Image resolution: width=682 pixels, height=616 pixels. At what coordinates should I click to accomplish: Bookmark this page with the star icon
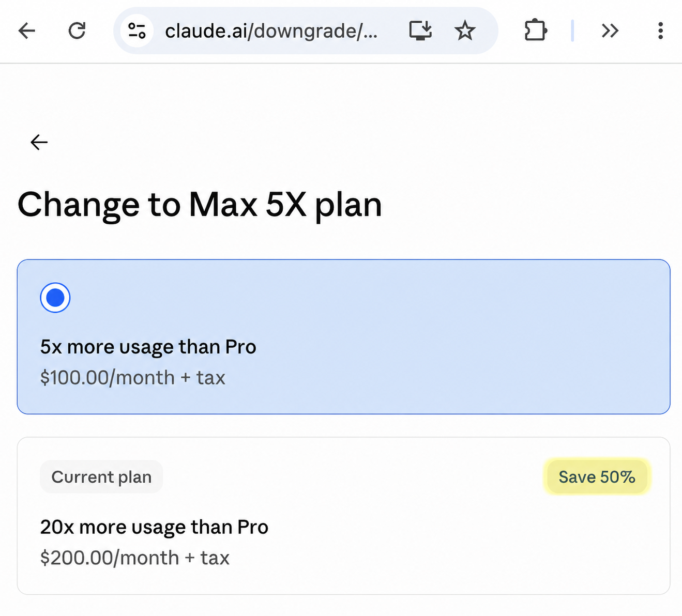(x=464, y=31)
